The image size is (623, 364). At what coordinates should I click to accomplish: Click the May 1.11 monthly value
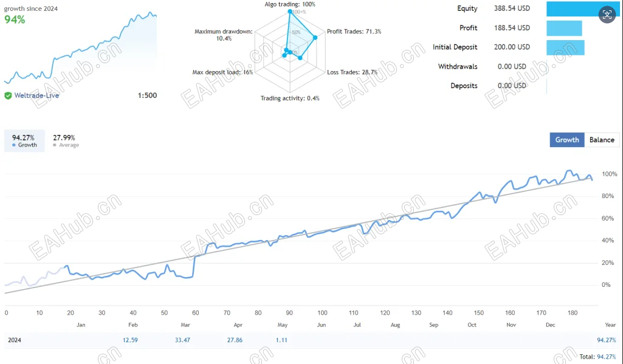281,340
